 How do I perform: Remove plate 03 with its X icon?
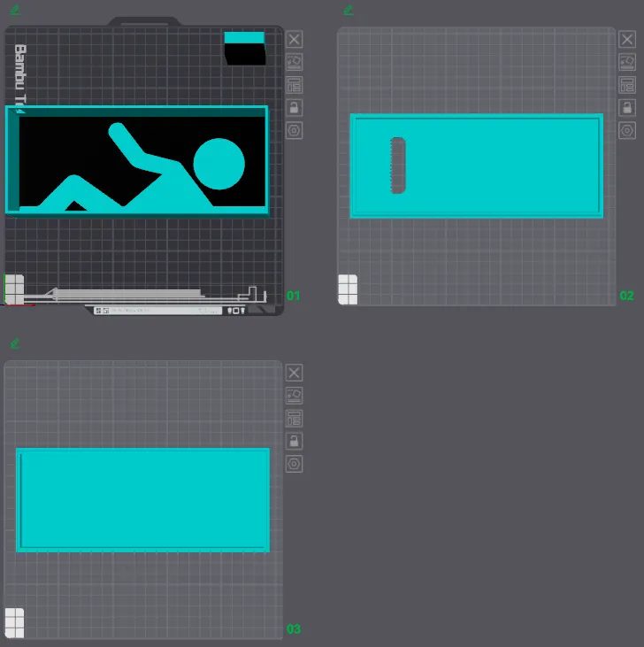(x=294, y=373)
